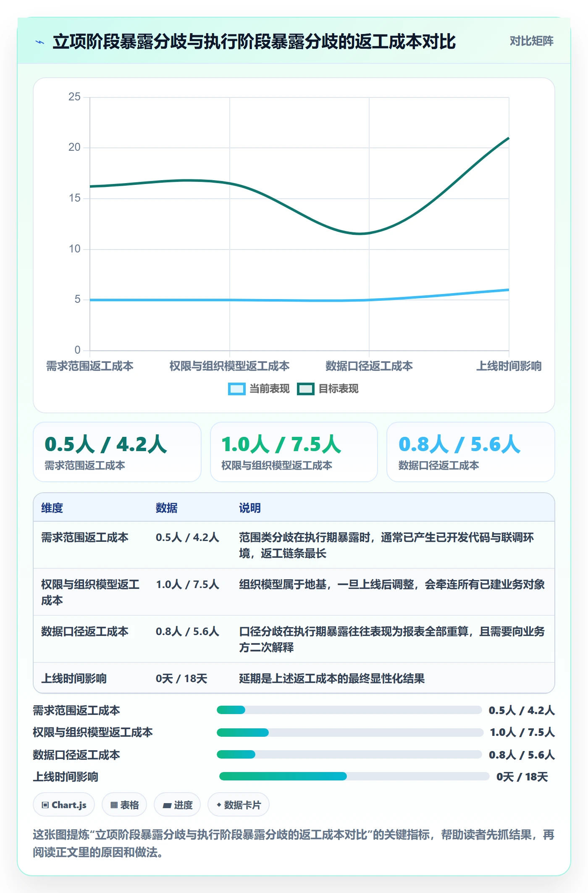Viewport: 588px width, 893px height.
Task: Click the 数据口径返工成本 progress bar
Action: tap(349, 754)
